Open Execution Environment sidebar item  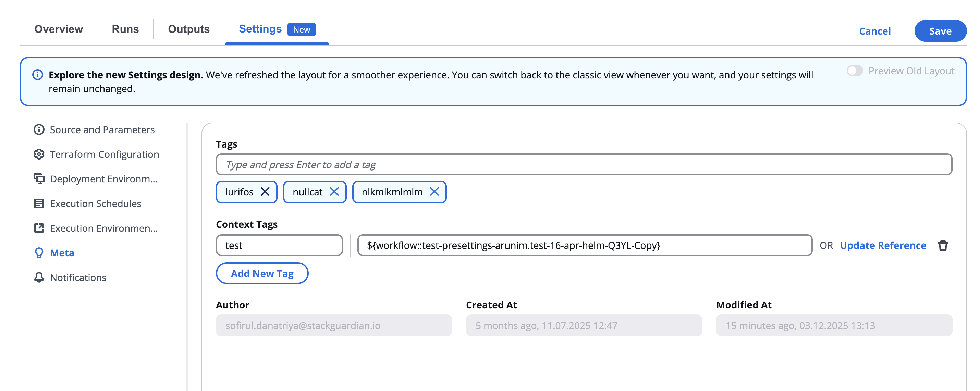click(x=103, y=228)
